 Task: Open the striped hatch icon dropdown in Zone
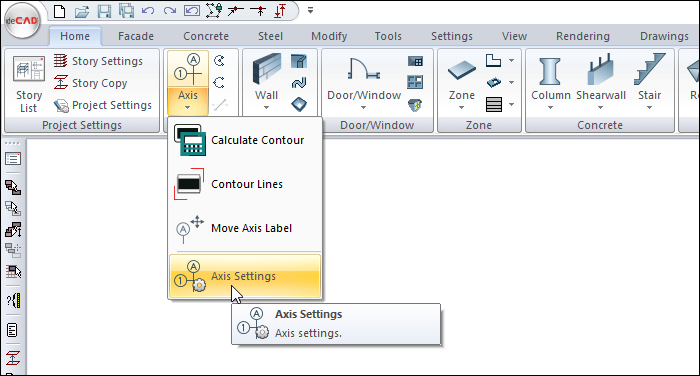[511, 104]
